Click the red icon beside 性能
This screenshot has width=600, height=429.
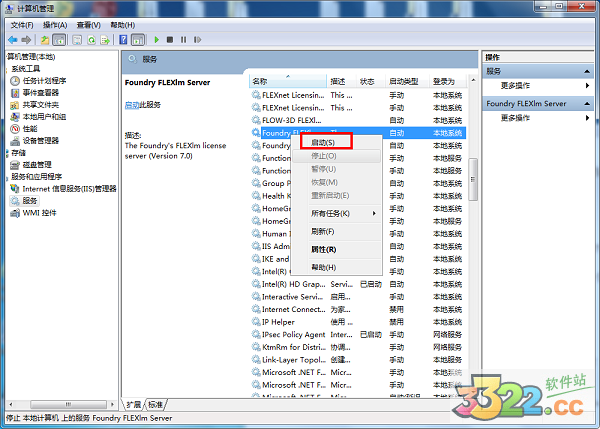15,129
